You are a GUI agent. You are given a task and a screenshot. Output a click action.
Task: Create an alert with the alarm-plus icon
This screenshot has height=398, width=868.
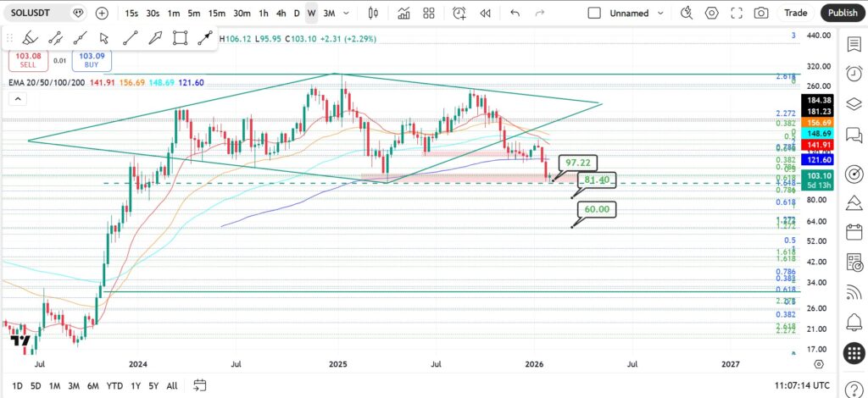(x=459, y=14)
